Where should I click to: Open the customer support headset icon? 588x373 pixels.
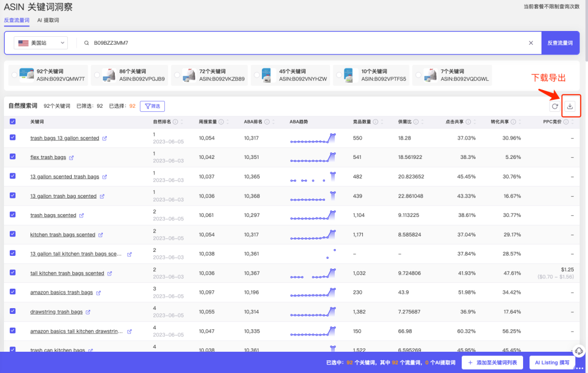(579, 351)
